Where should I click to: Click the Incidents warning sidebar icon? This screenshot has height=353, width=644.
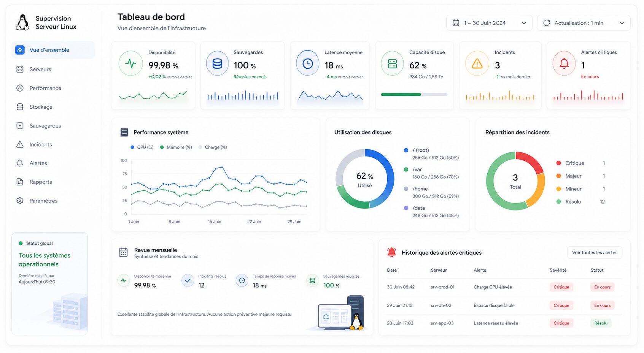coord(20,144)
